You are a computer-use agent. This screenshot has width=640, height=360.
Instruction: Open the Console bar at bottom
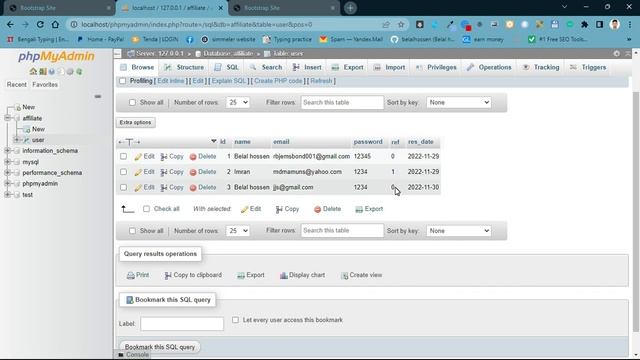coord(133,355)
